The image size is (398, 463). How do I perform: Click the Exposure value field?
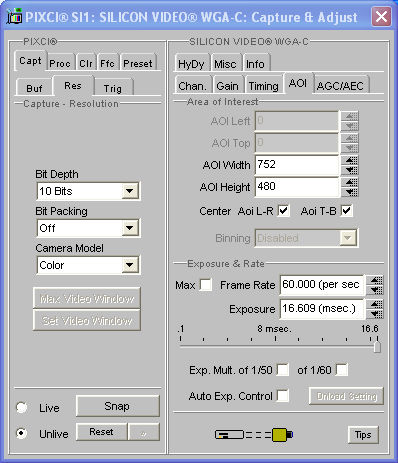322,309
